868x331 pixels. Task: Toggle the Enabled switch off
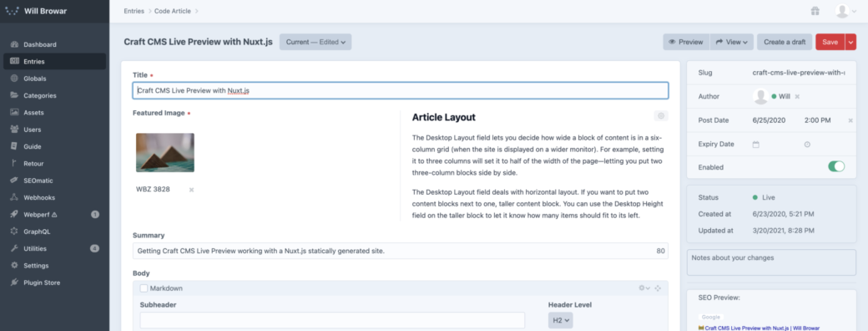pos(836,167)
